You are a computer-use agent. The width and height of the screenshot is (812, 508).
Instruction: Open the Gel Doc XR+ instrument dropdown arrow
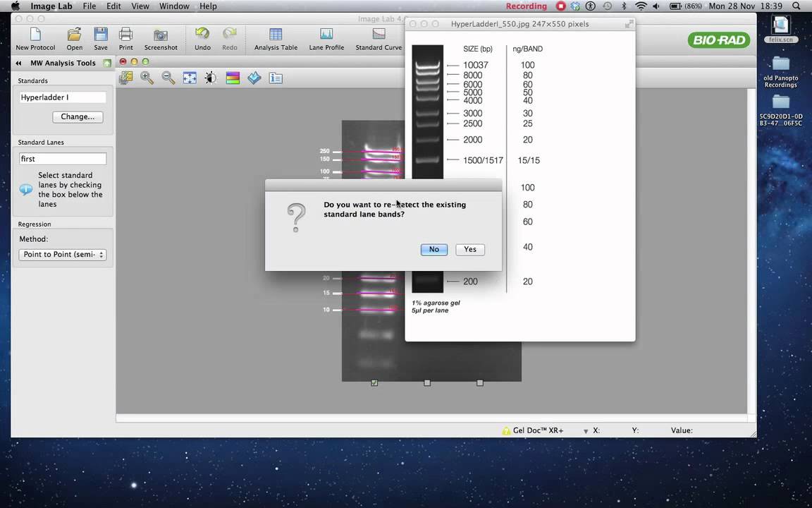(586, 431)
